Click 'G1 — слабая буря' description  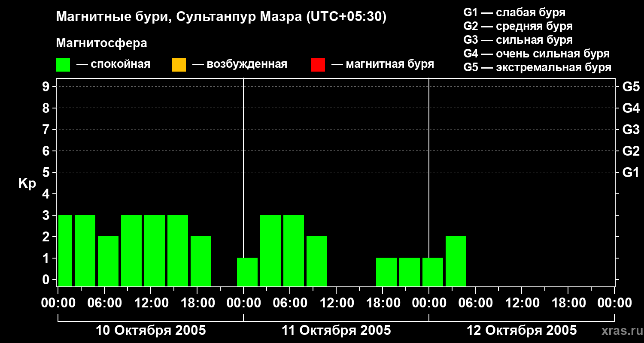[514, 12]
